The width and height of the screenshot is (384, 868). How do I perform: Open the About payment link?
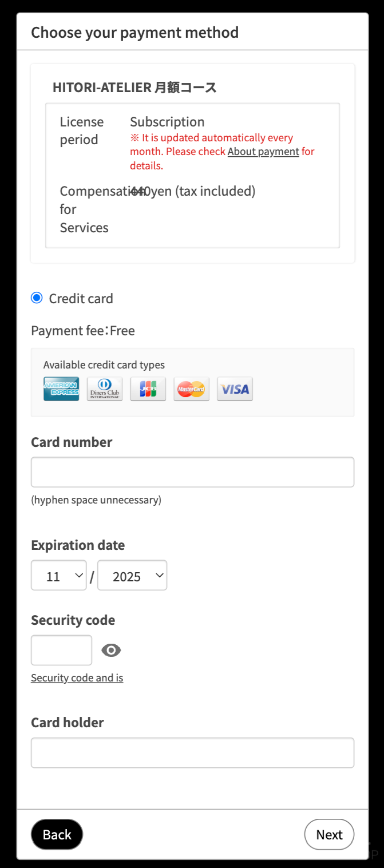coord(263,152)
